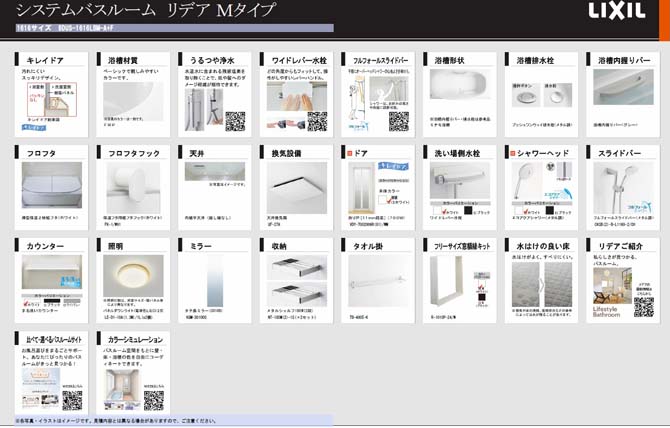Click the QR code in リデアご紹介 card

click(x=644, y=307)
